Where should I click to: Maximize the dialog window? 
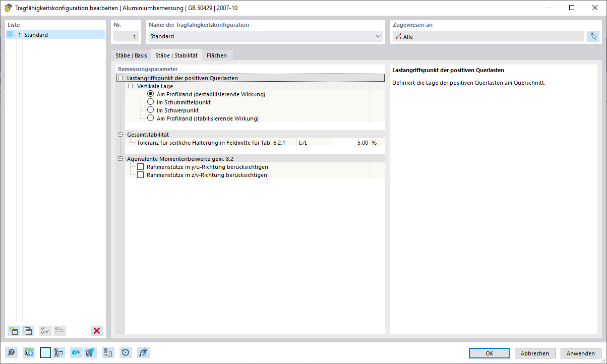[572, 8]
